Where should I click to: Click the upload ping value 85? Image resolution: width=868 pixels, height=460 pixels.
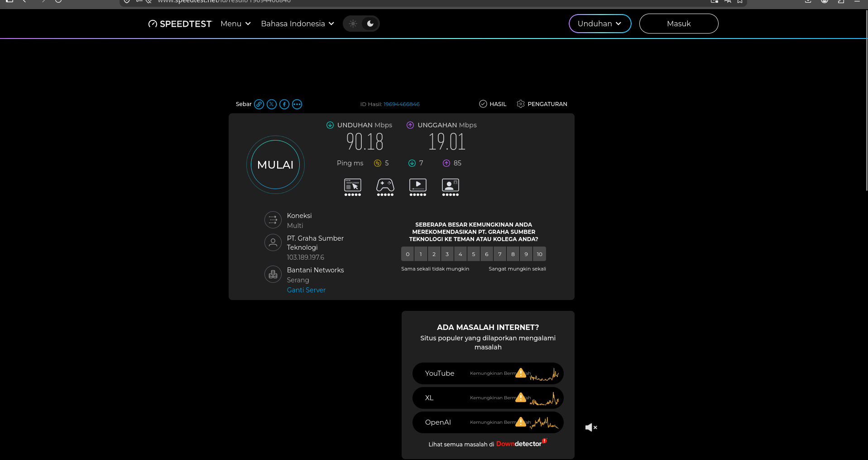tap(457, 163)
